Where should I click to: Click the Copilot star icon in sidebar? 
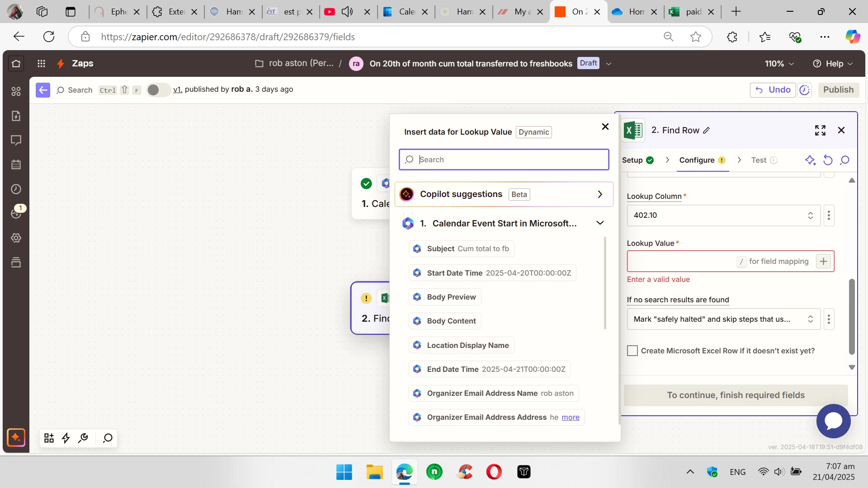point(16,437)
